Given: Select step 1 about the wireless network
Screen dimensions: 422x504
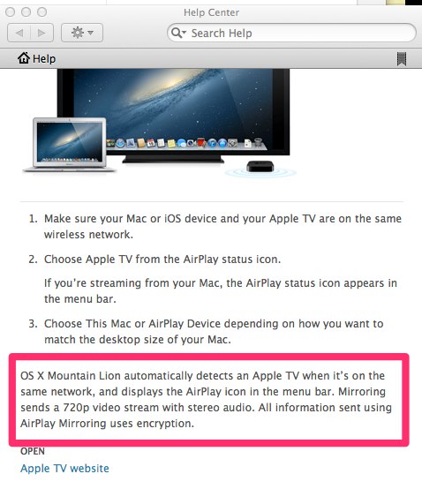Looking at the screenshot, I should point(215,226).
